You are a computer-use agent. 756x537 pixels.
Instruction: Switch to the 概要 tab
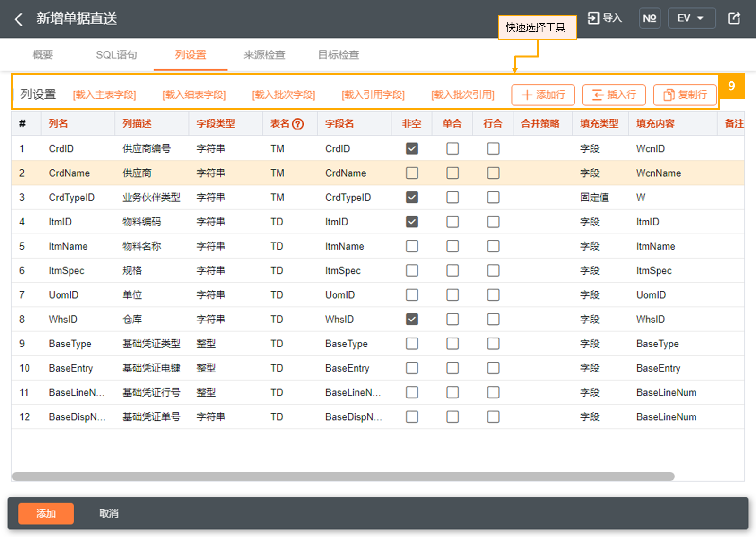point(43,55)
